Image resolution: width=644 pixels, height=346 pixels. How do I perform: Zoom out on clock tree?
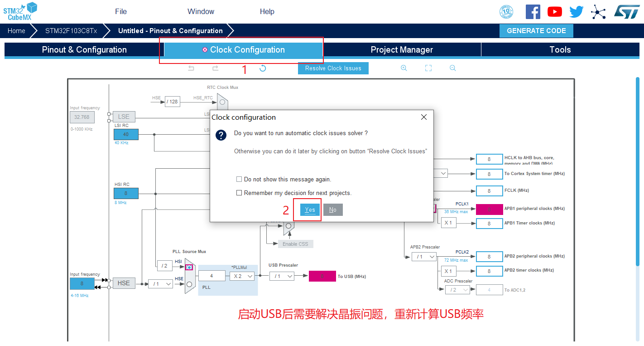(x=452, y=68)
